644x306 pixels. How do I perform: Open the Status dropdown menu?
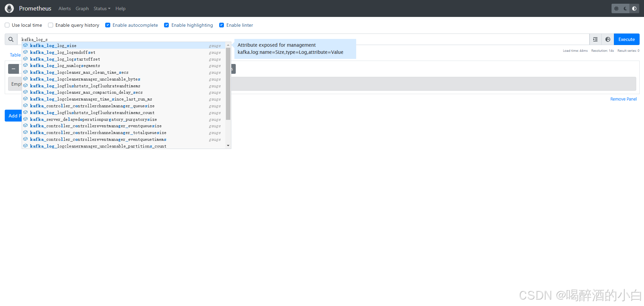click(102, 8)
